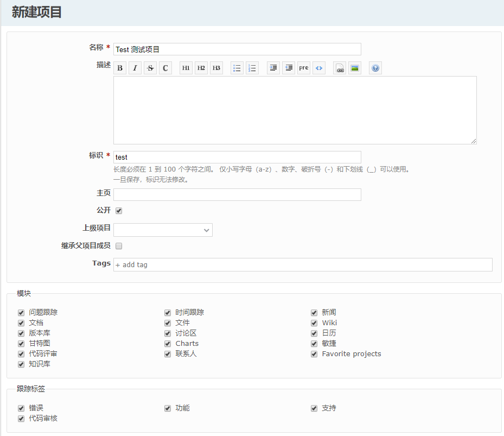Disable the 甘特图 module
The height and width of the screenshot is (436, 504).
coord(21,344)
